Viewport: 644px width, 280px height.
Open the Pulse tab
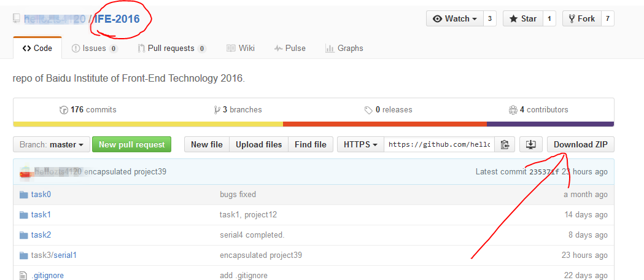point(290,49)
